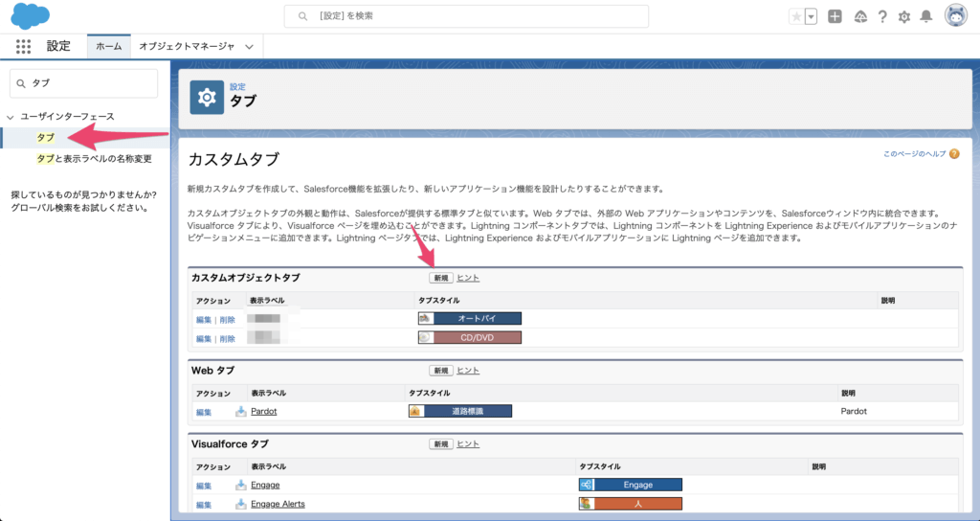
Task: Open the help question mark icon
Action: [882, 17]
